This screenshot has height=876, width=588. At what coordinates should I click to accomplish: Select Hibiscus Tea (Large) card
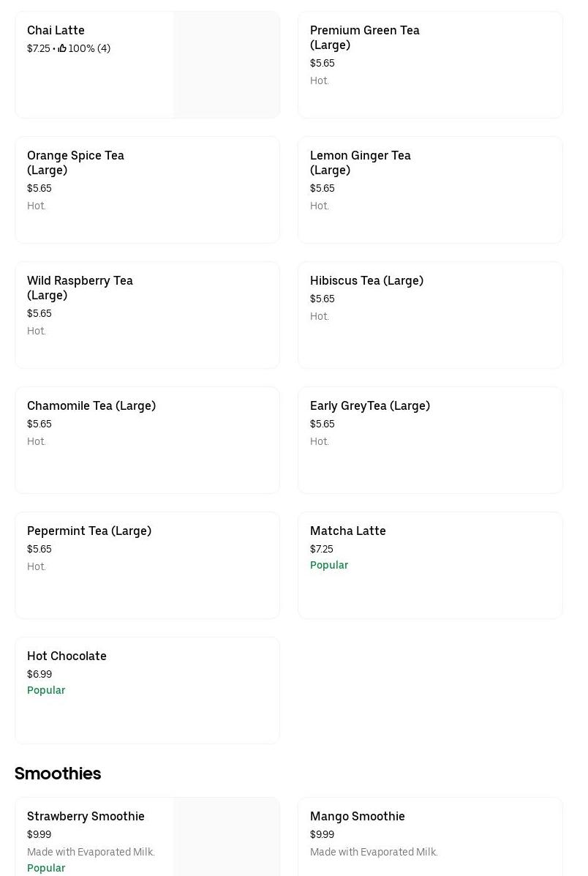(x=430, y=315)
